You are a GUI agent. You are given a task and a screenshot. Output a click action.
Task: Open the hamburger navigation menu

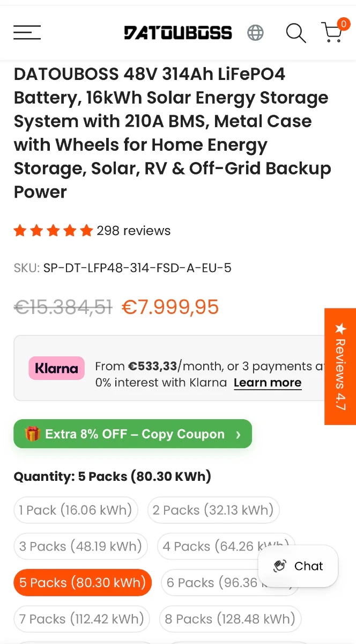27,32
